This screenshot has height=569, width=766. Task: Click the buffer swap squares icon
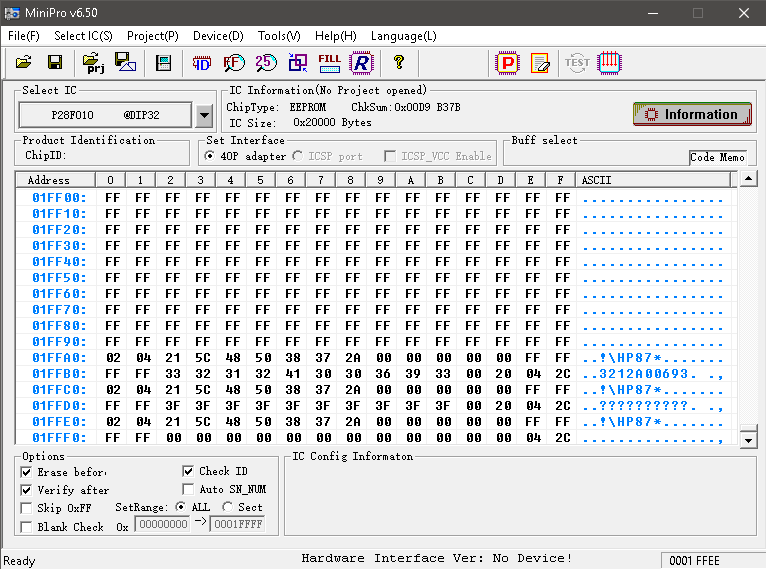tap(298, 63)
